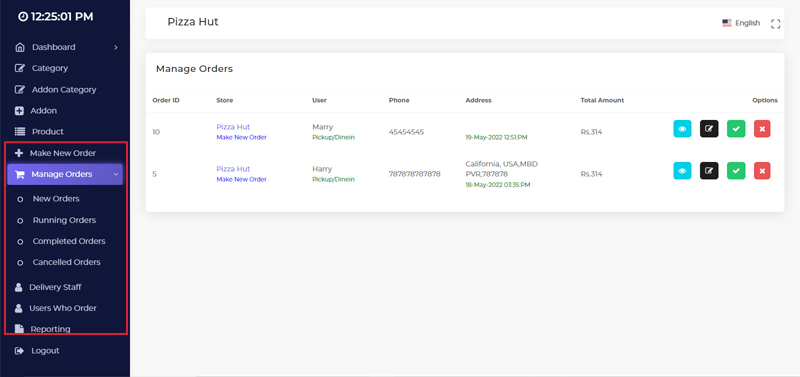Click the user name Marry
Viewport: 800px width, 377px height.
pos(322,127)
